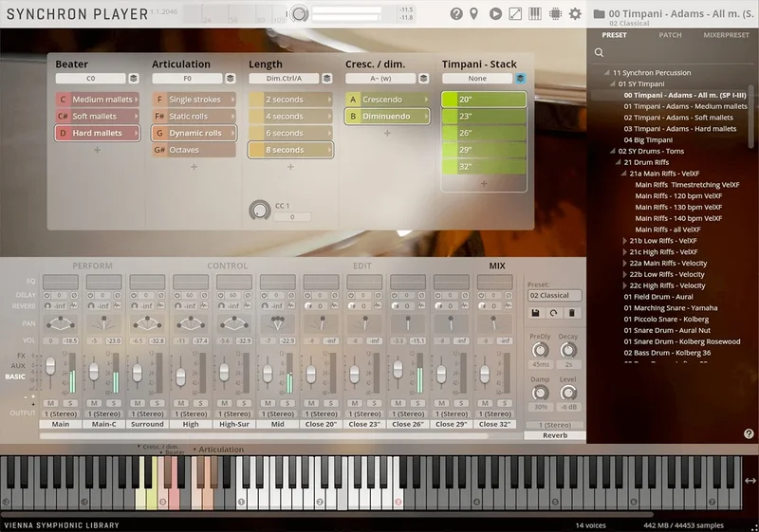Click the keyboard range arrows icon
Screen dimensions: 759x532
[x=750, y=481]
